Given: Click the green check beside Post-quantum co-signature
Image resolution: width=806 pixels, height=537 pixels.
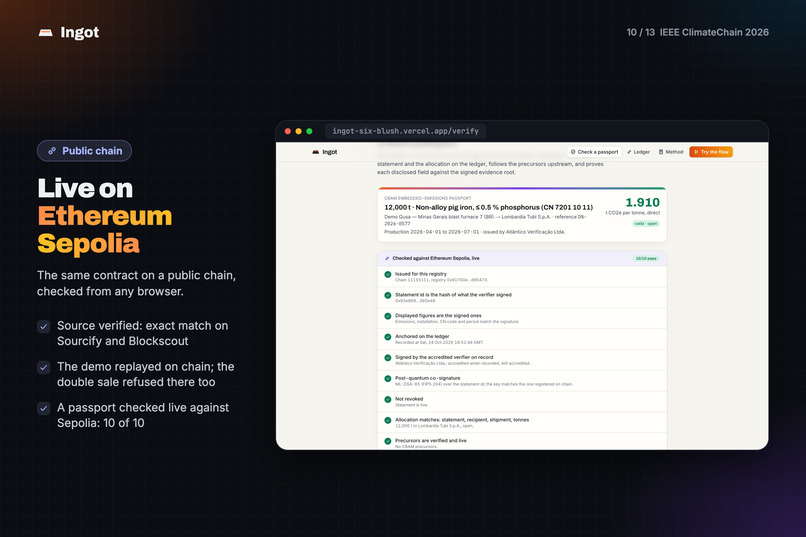Looking at the screenshot, I should (x=388, y=379).
